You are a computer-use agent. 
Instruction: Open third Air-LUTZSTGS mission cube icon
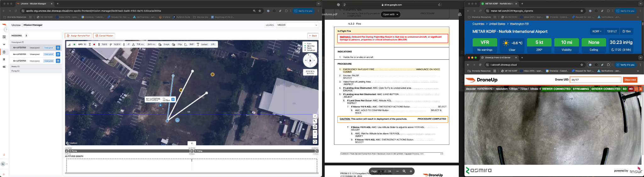click(x=58, y=61)
